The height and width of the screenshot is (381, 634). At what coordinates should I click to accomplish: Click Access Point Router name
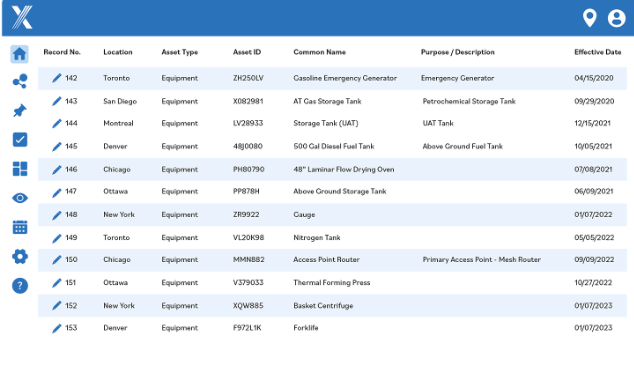326,260
